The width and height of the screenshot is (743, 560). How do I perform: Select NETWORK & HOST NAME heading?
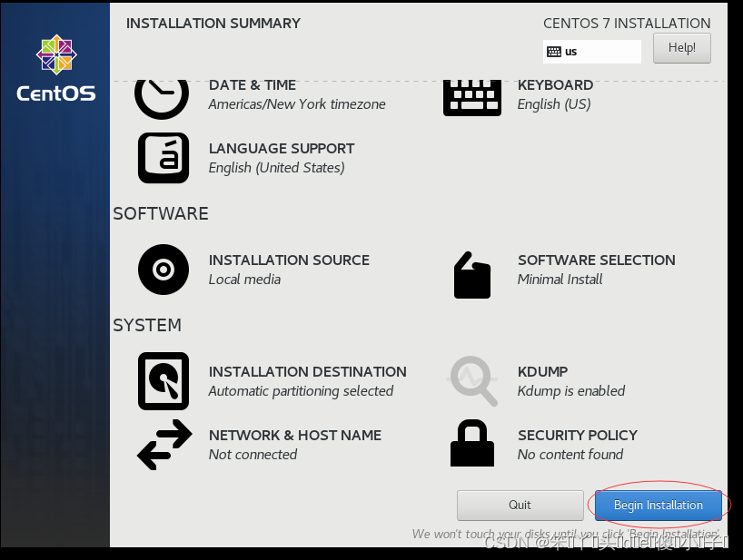[294, 436]
